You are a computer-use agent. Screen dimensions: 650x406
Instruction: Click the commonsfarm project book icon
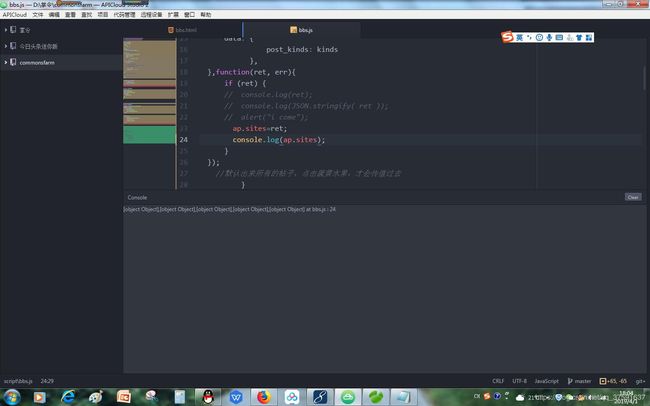13,62
